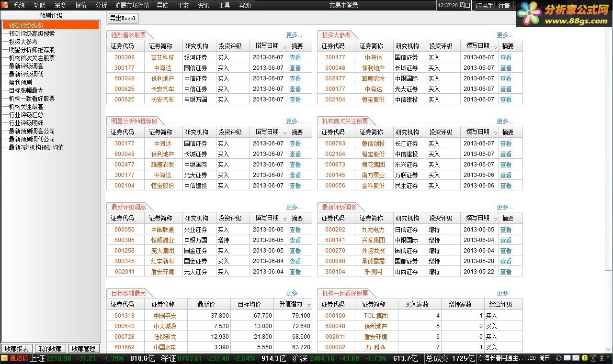The height and width of the screenshot is (364, 613).
Task: Sort 投资大参考 table by 撰写日期 arrow
Action: pos(496,47)
